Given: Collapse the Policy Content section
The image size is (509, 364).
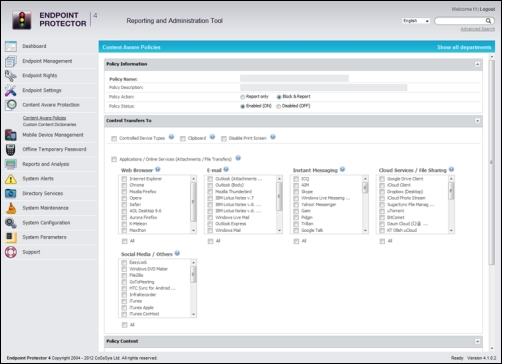Looking at the screenshot, I should (478, 341).
